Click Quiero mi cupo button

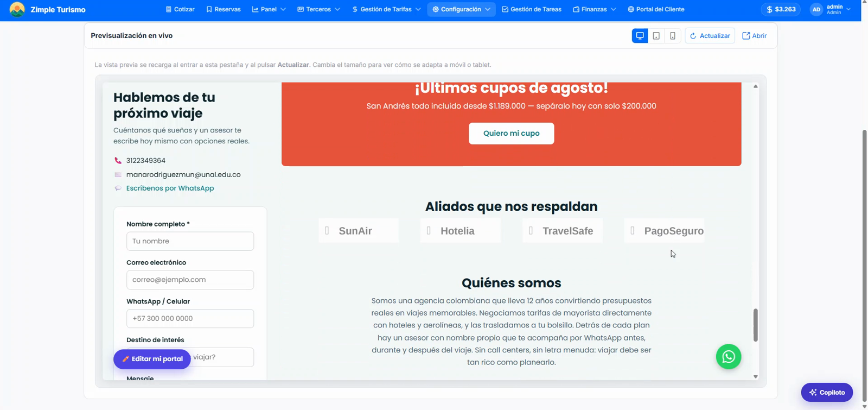click(x=511, y=133)
